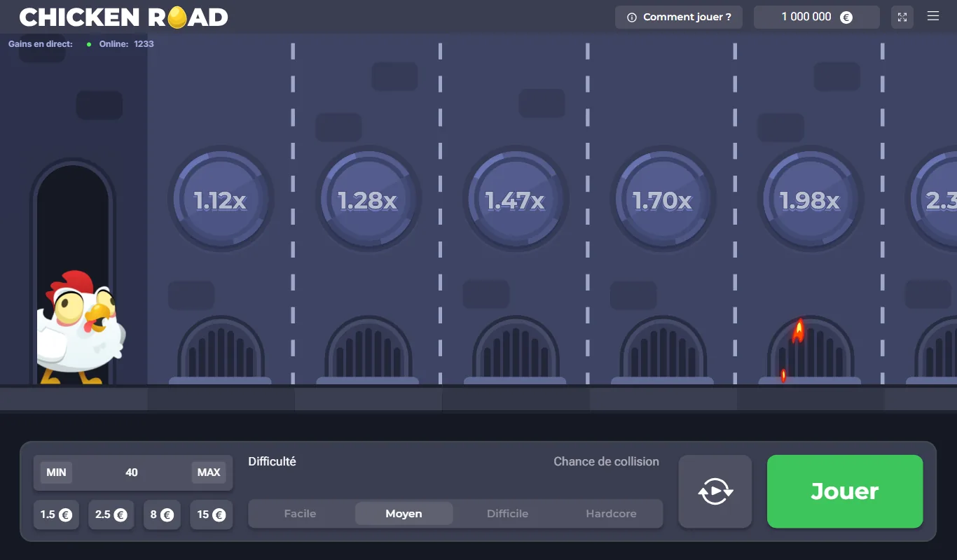This screenshot has width=957, height=560.
Task: Click the euro coin icon in balance
Action: coord(846,17)
